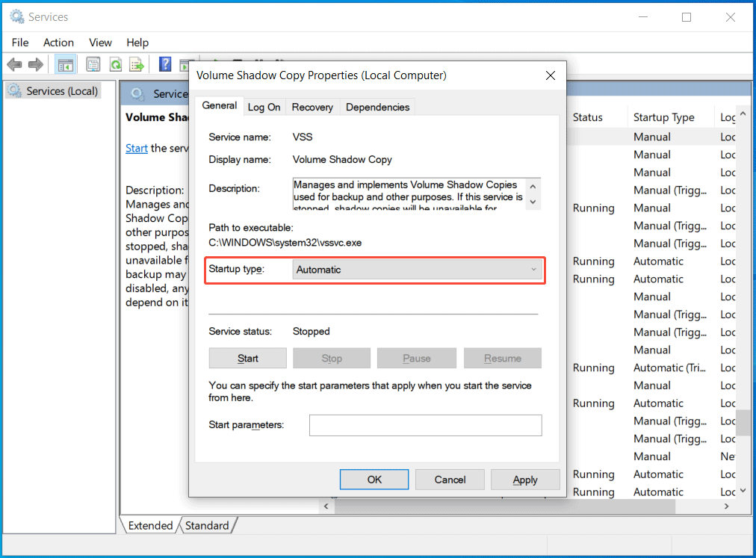Switch to the Standard view tab
Screen dimensions: 756x558
pos(207,525)
